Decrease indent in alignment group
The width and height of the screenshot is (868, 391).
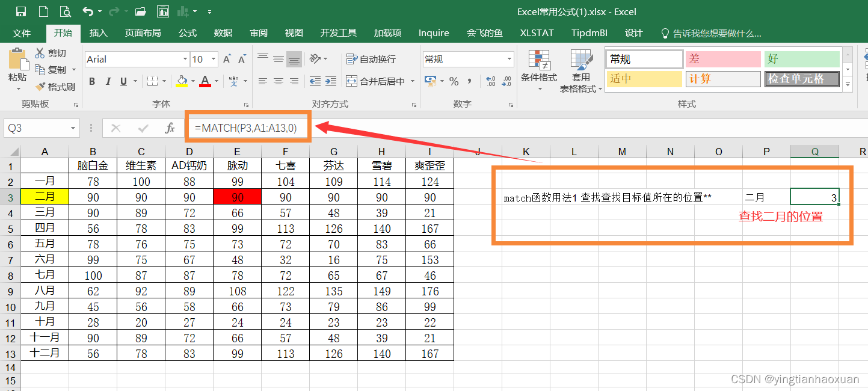(x=315, y=81)
